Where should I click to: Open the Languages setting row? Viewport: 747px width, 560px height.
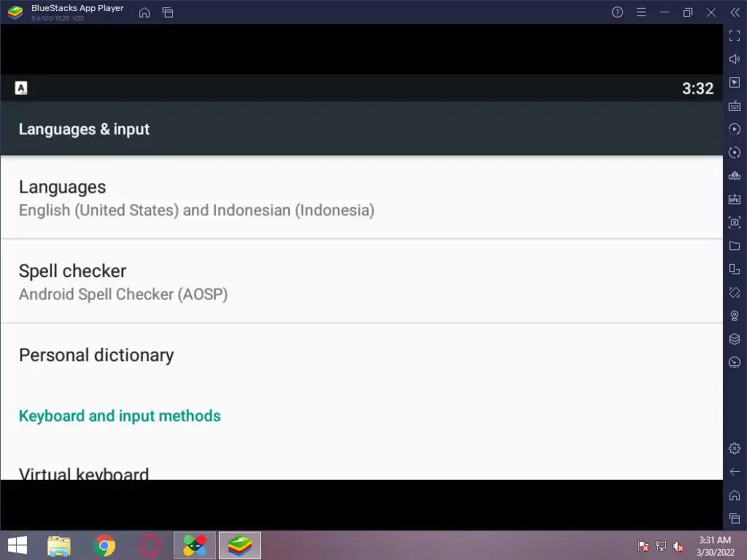point(362,198)
